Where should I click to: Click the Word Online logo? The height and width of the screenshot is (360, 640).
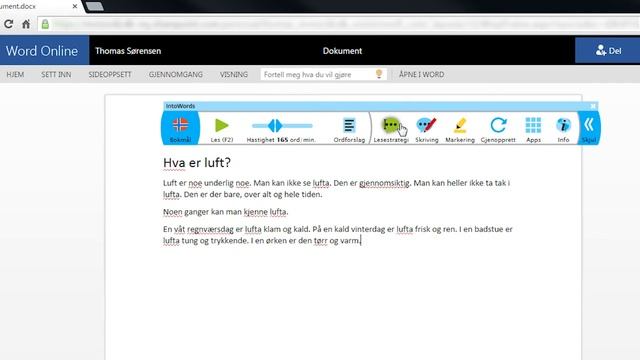click(42, 51)
